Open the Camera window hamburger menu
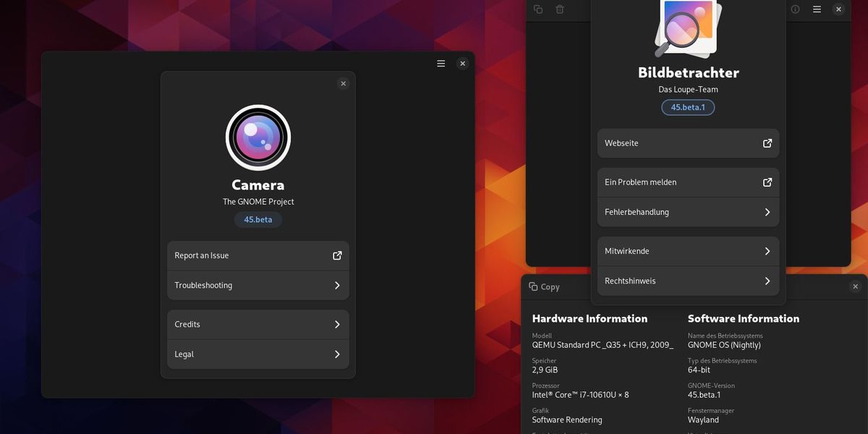The height and width of the screenshot is (434, 868). tap(441, 64)
